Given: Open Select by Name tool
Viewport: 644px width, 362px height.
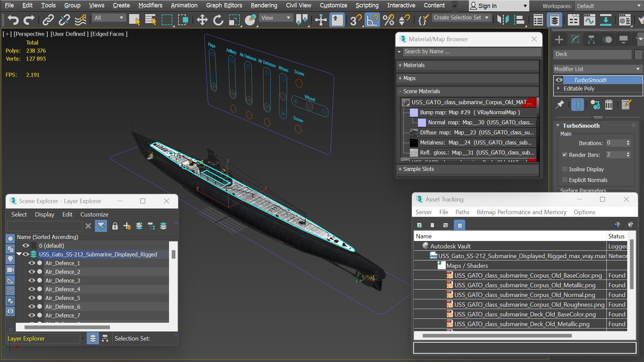Looking at the screenshot, I should coord(151,20).
